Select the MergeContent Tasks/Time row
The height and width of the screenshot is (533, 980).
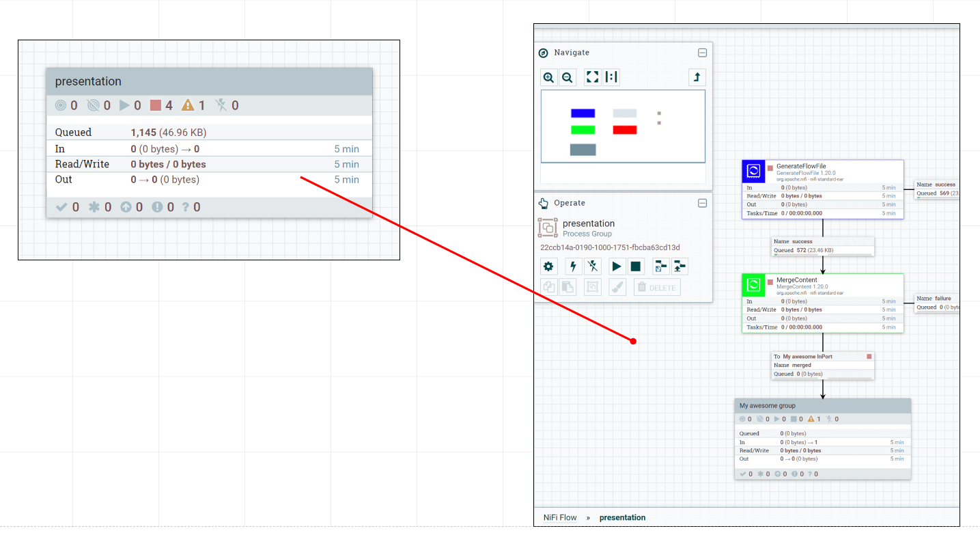click(x=823, y=327)
